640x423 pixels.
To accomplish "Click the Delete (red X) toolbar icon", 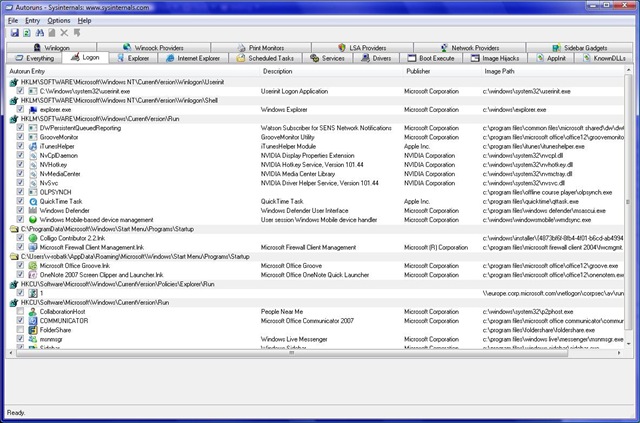I will (x=64, y=32).
